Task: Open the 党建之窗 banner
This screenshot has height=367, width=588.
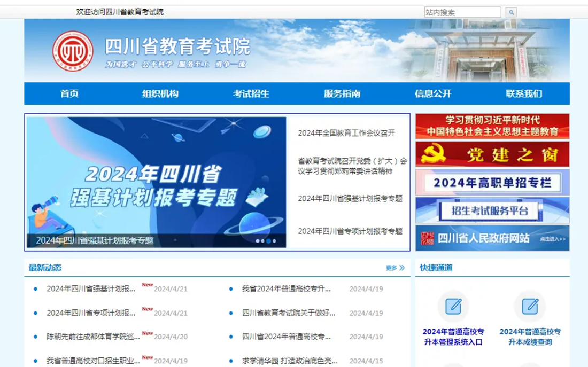Action: tap(492, 154)
